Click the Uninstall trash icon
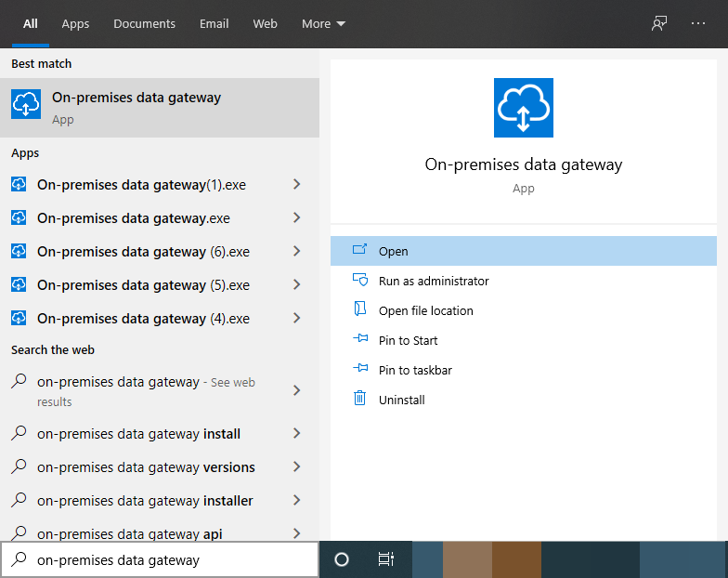This screenshot has height=578, width=728. click(x=360, y=400)
